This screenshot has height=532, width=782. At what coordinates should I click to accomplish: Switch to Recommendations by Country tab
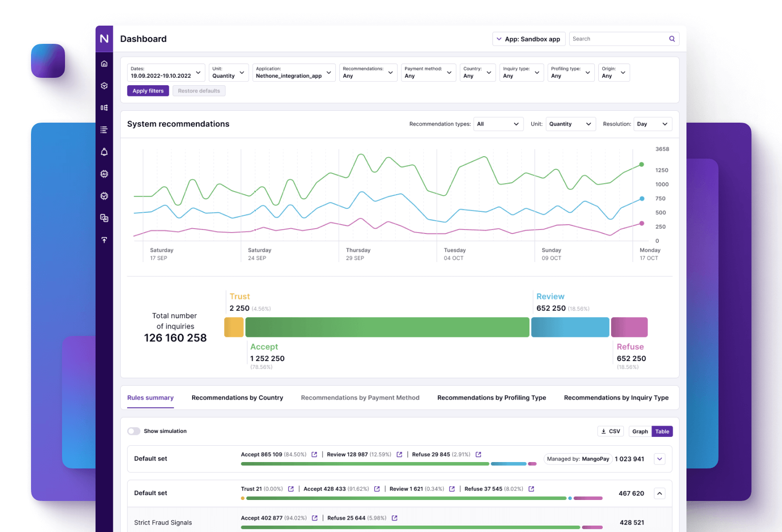click(x=237, y=398)
